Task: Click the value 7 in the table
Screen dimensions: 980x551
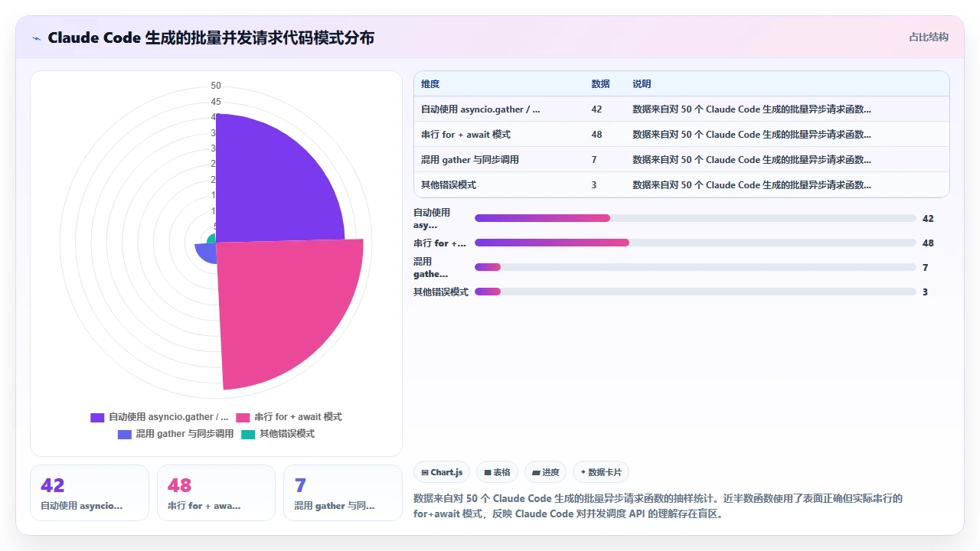Action: [594, 160]
